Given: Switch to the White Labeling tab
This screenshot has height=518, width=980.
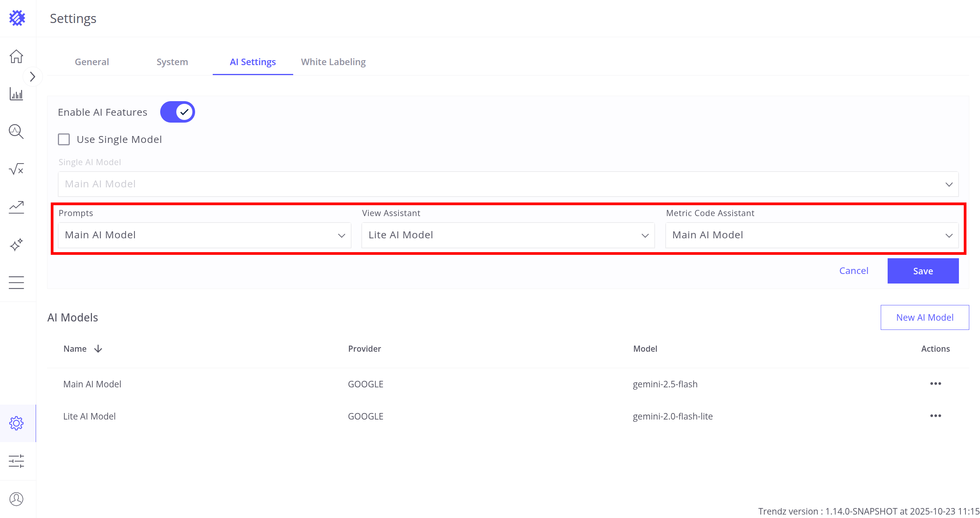Looking at the screenshot, I should tap(333, 62).
